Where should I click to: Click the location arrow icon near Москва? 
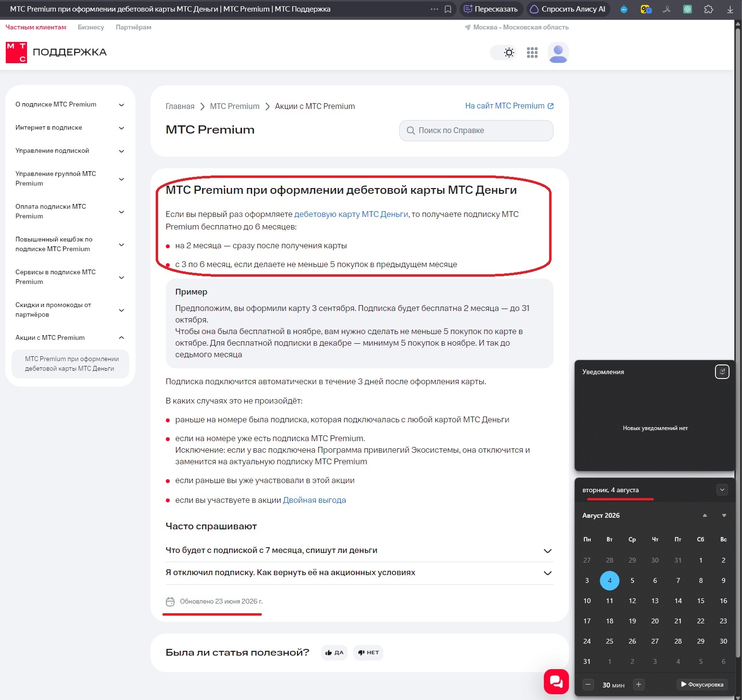(x=467, y=27)
